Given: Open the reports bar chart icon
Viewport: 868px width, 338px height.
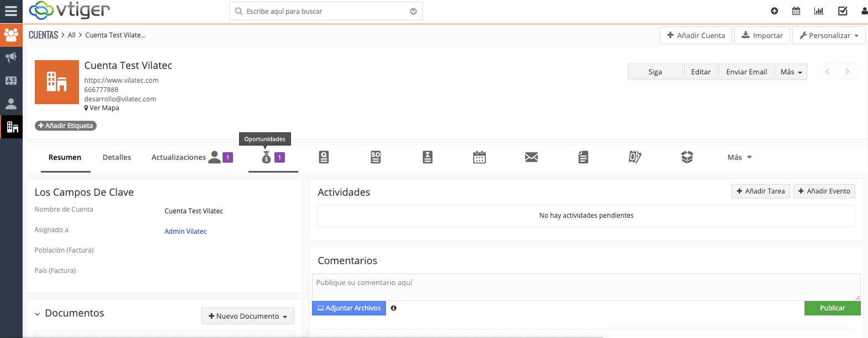Looking at the screenshot, I should click(x=819, y=11).
